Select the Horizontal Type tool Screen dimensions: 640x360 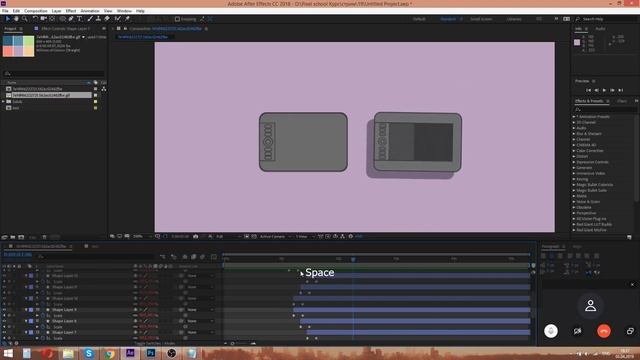coord(80,19)
